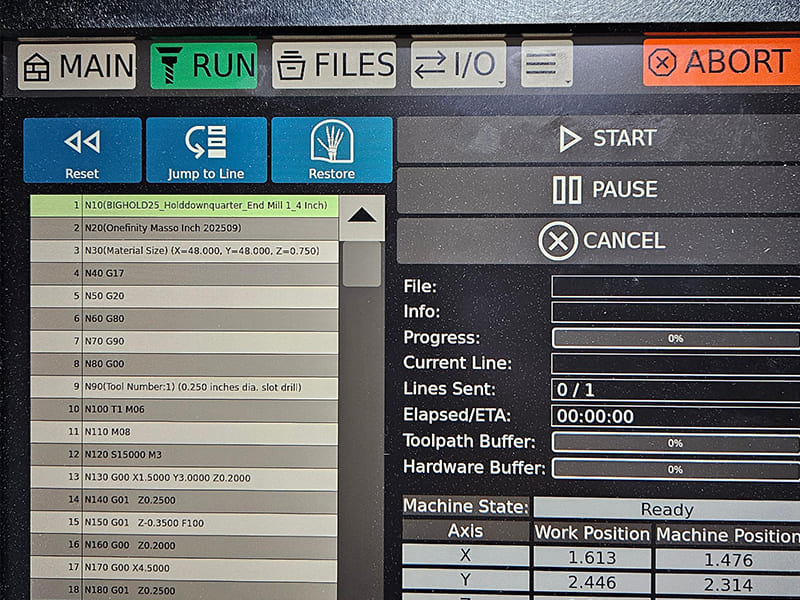Select line N90 Tool Number:1 comment
The image size is (800, 600).
coord(184,387)
